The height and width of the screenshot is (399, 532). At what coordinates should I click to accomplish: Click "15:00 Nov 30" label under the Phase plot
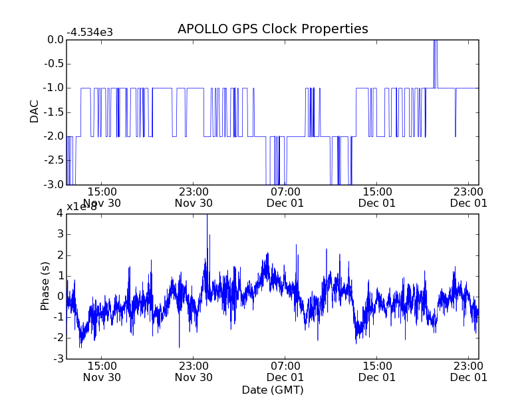pyautogui.click(x=102, y=372)
